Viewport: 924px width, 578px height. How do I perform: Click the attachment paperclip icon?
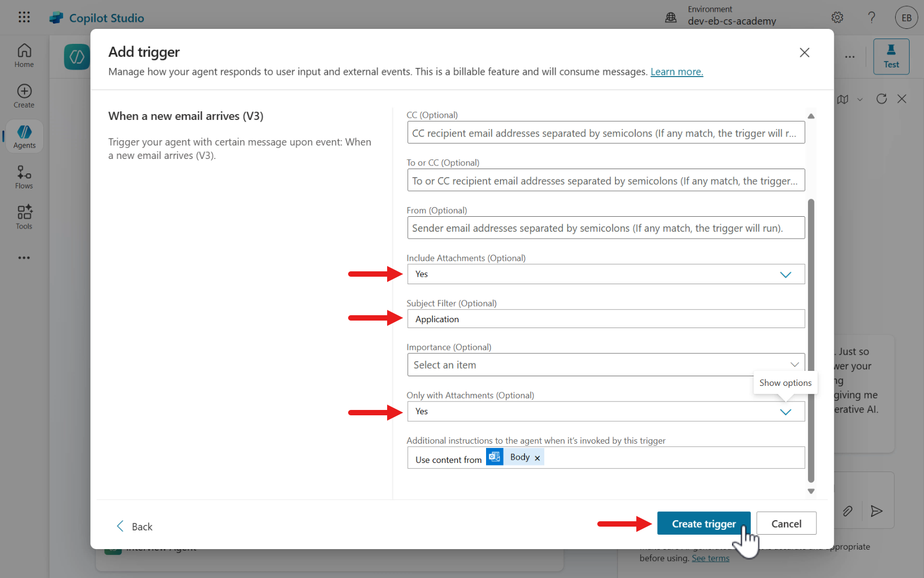pyautogui.click(x=848, y=511)
